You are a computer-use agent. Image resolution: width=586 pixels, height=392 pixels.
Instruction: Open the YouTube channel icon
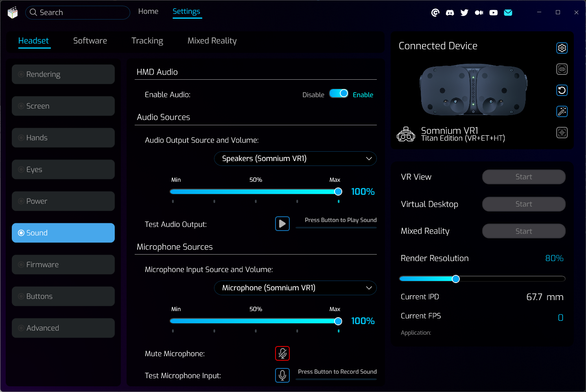(493, 13)
